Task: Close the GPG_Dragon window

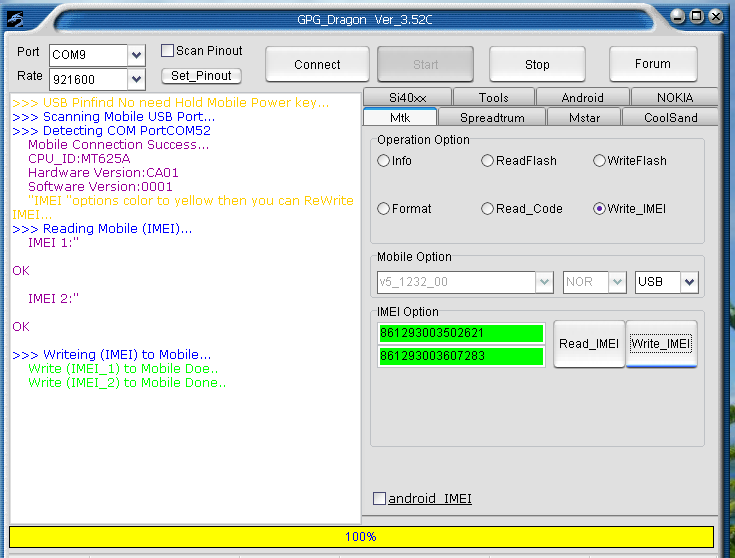Action: tap(715, 16)
